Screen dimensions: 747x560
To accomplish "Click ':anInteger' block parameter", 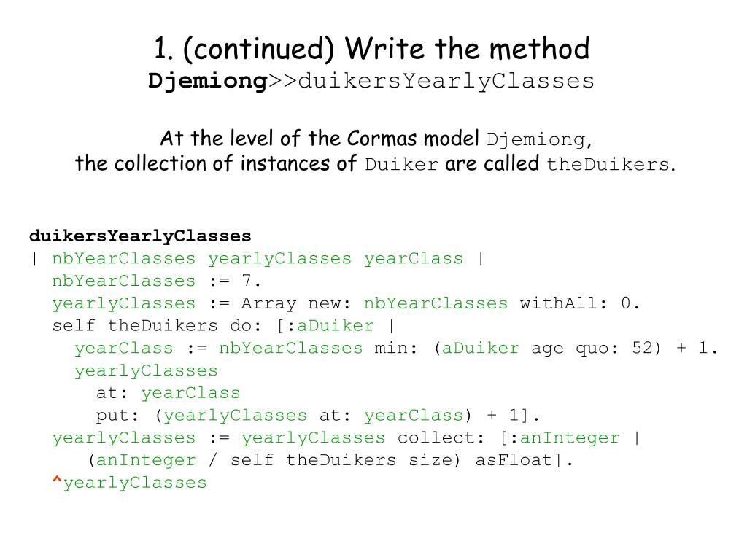I will pos(565,437).
